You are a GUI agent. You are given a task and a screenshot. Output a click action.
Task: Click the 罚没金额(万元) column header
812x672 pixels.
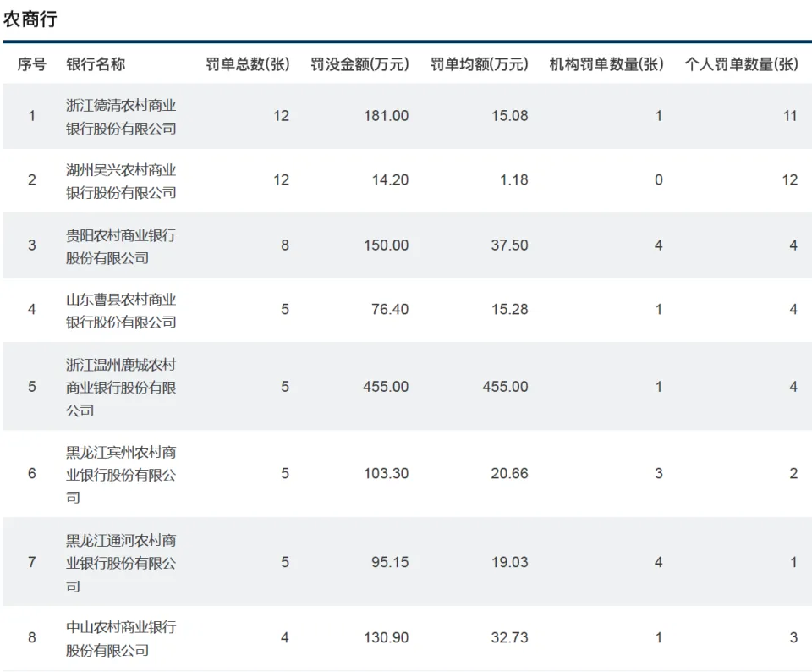360,63
